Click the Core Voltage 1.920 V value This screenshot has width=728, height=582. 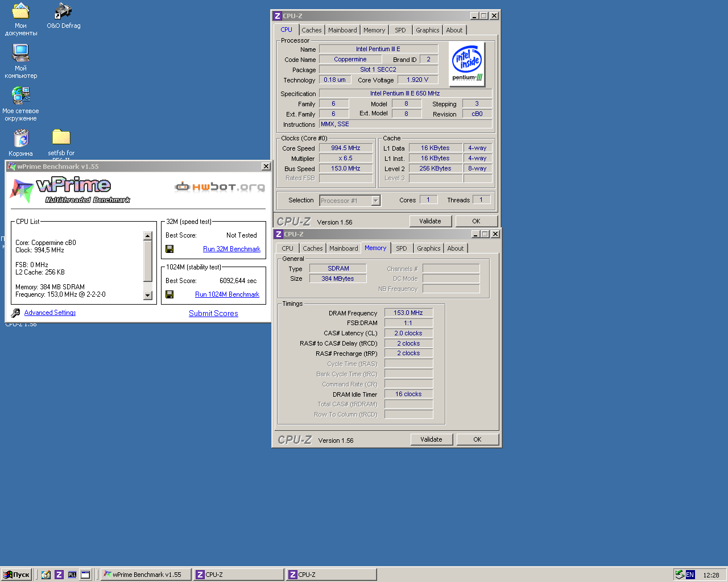tap(417, 80)
